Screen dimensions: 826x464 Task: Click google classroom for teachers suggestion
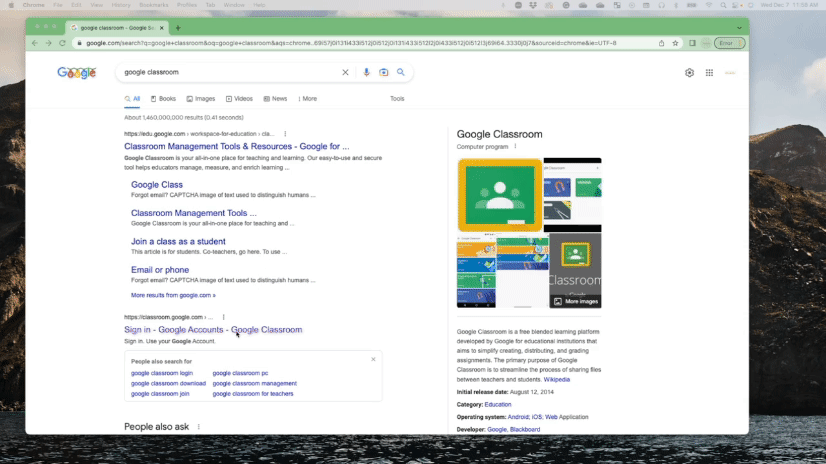tap(253, 394)
